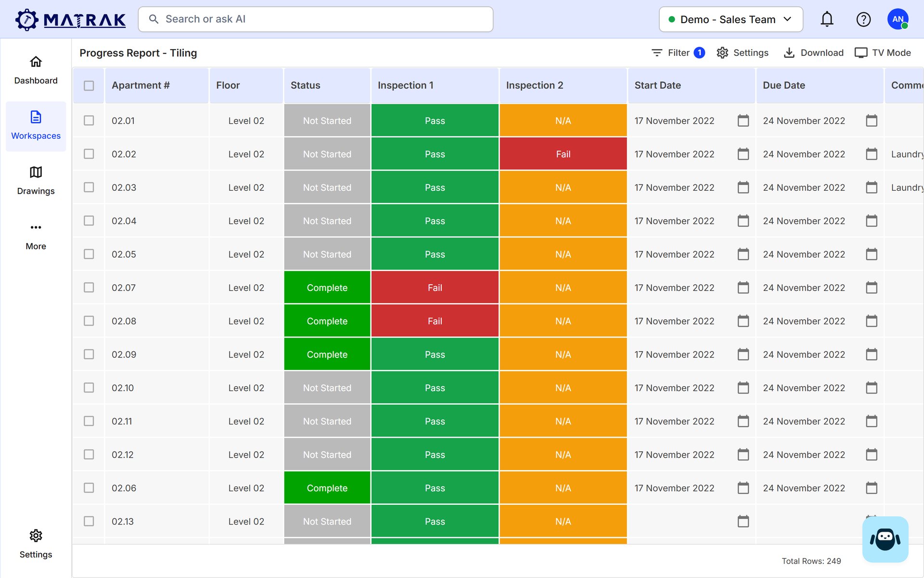Screen dimensions: 924x578
Task: Switch to TV Mode
Action: 883,53
